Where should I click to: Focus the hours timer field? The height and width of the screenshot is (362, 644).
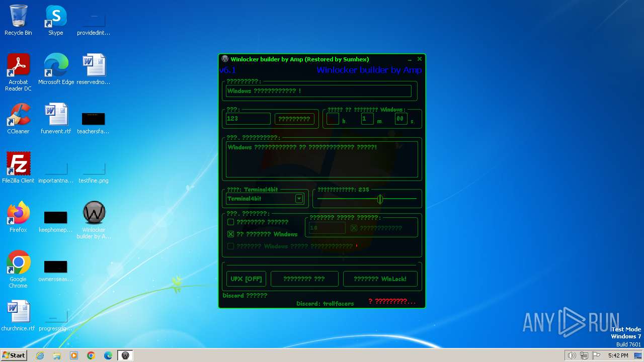click(x=333, y=119)
